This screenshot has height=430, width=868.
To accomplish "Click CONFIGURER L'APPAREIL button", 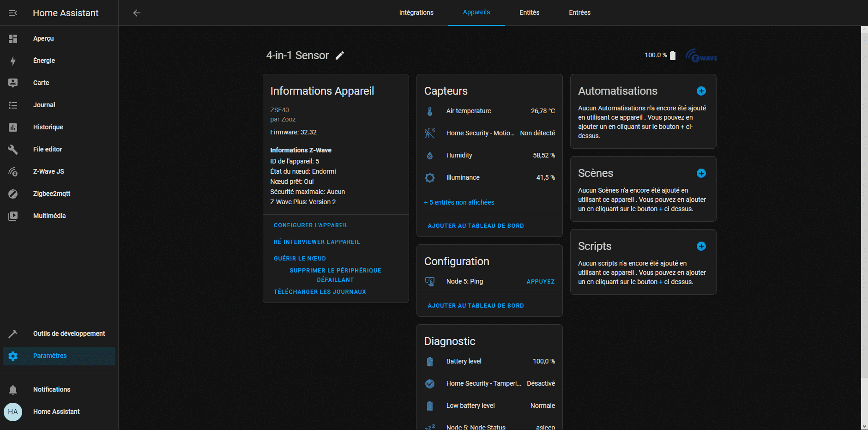I will click(x=311, y=225).
